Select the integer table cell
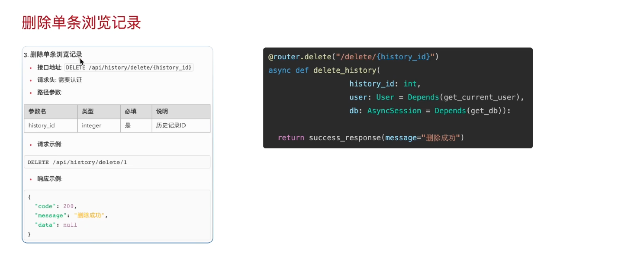 (99, 125)
